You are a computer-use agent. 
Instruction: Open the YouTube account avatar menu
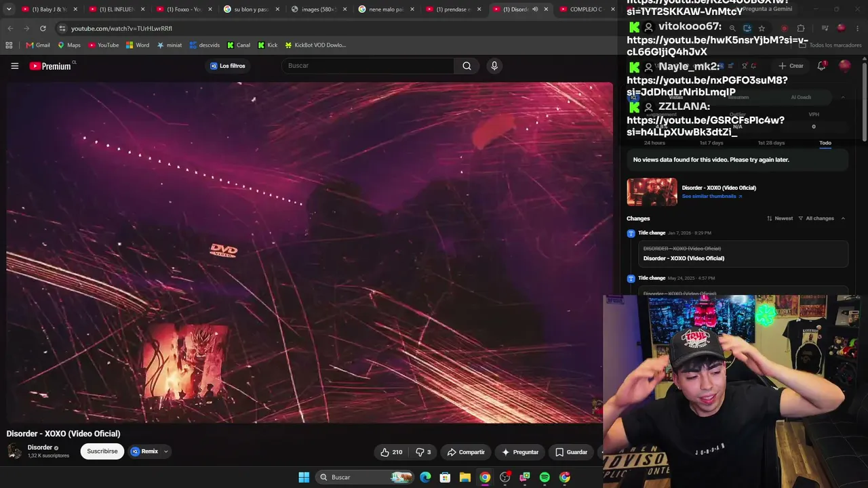[844, 66]
